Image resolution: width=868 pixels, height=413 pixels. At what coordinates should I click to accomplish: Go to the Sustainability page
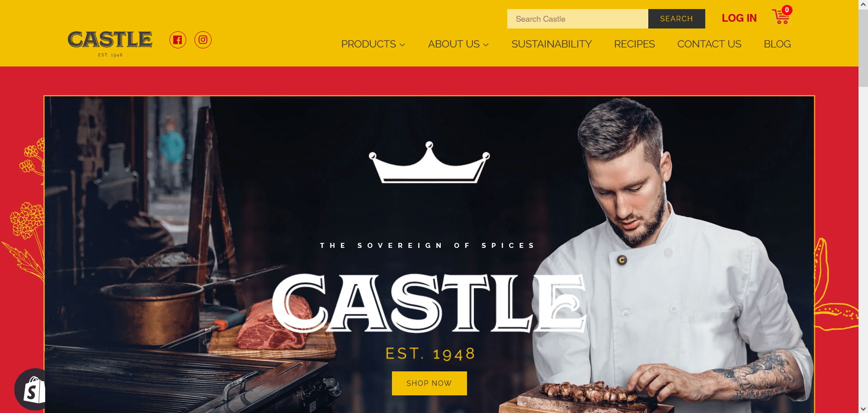[x=552, y=44]
